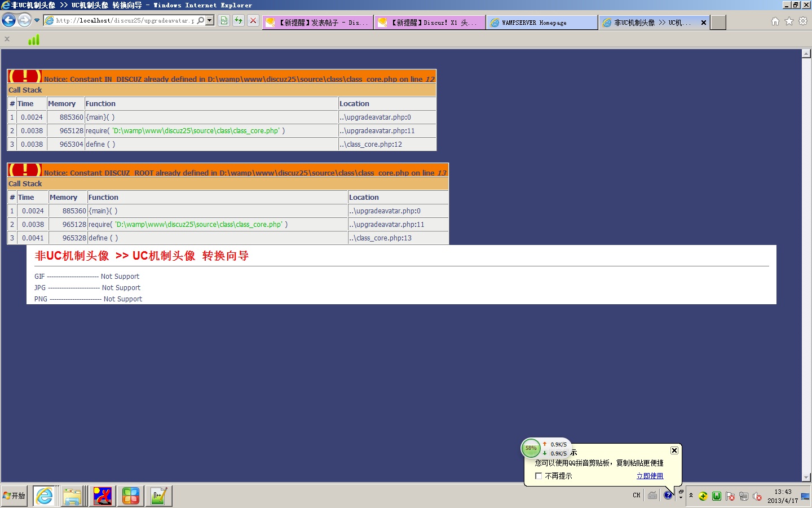The image size is (812, 508).
Task: Click the 'Constant IN_DISCUZ already defined' notice text
Action: tap(239, 79)
